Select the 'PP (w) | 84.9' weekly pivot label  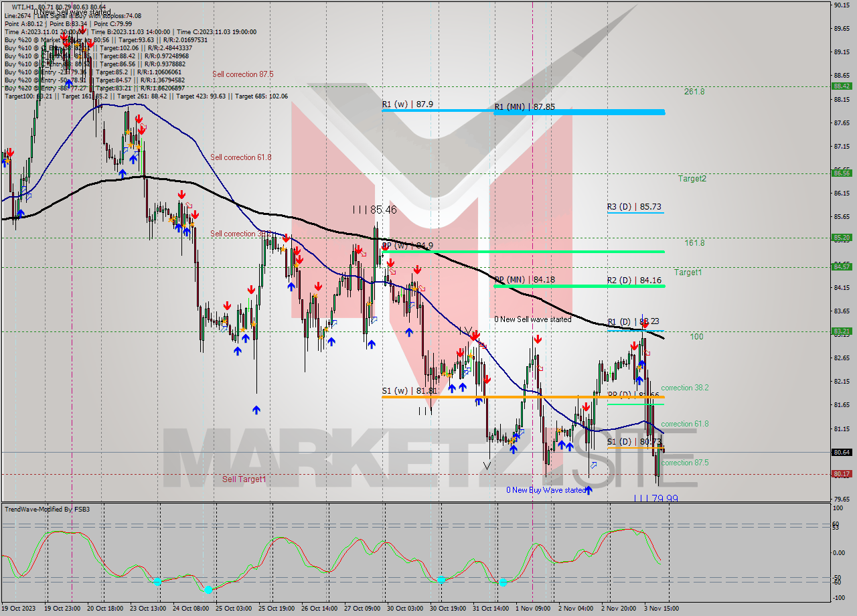tap(408, 245)
